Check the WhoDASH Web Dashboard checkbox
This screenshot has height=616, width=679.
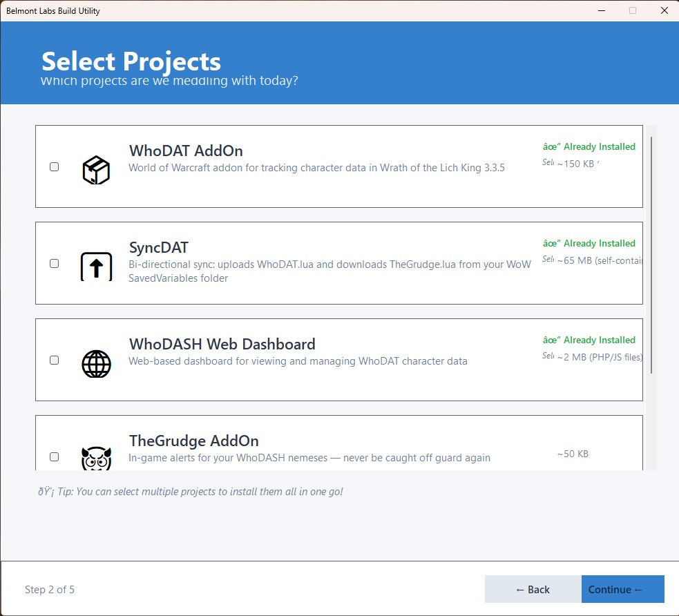[x=55, y=360]
